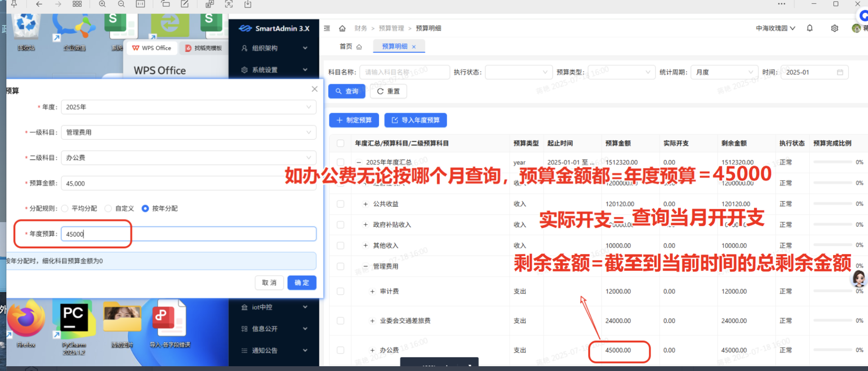Viewport: 868px width, 371px height.
Task: Click the 导入年度预算 button
Action: 415,120
